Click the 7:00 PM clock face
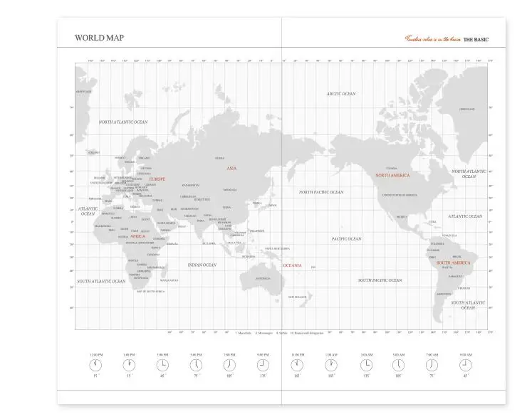The image size is (532, 419). (x=229, y=365)
